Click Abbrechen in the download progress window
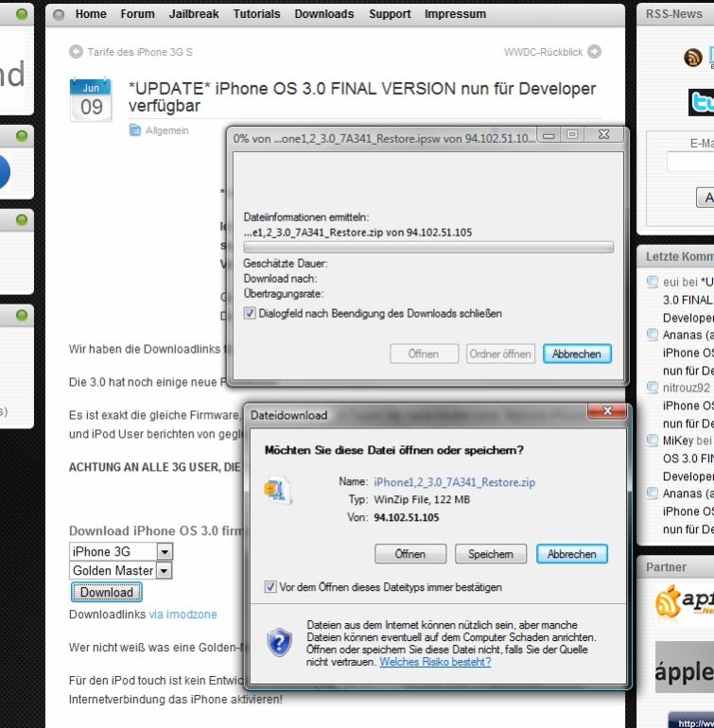 [577, 354]
